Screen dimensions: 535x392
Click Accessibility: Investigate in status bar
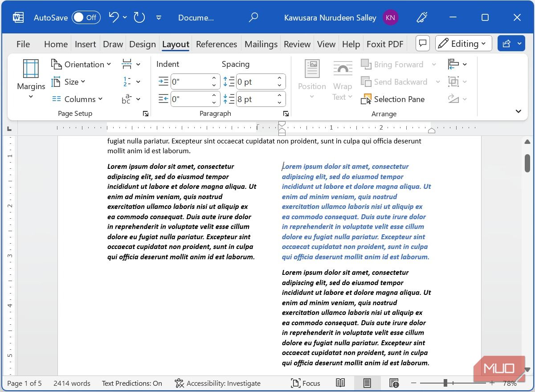click(217, 383)
